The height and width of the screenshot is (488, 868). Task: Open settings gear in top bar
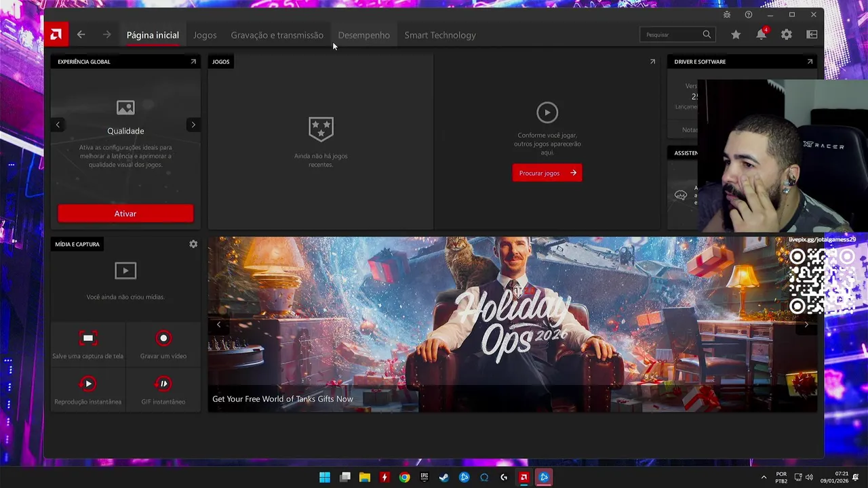787,35
